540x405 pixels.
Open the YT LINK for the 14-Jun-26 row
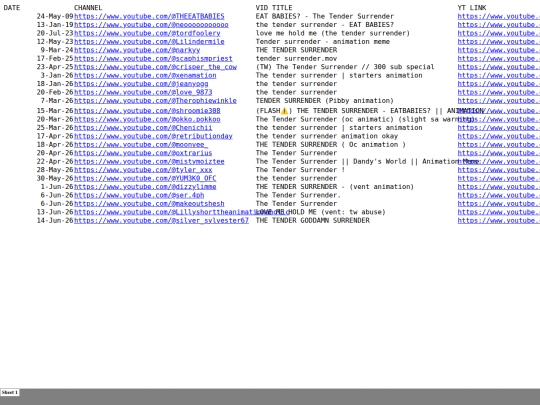[x=499, y=220]
